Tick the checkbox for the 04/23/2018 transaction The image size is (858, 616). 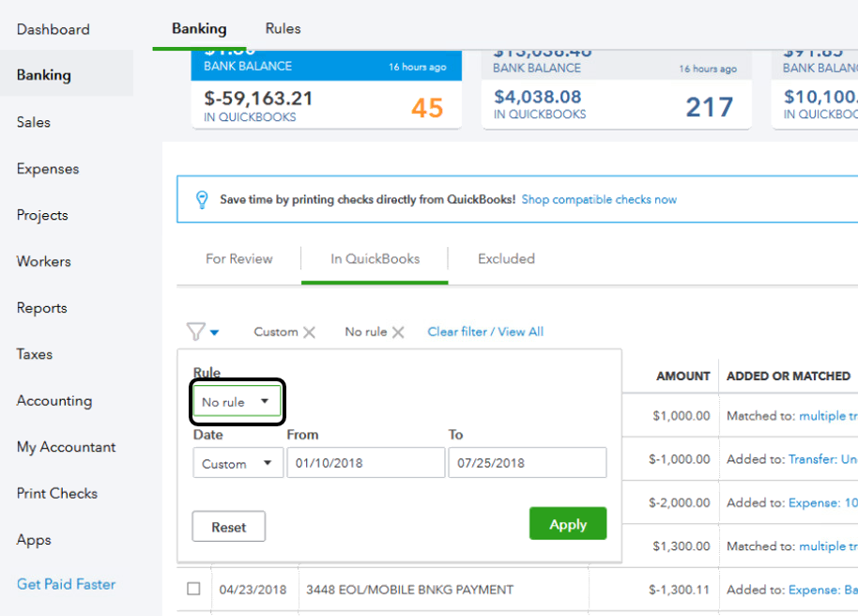click(x=193, y=589)
